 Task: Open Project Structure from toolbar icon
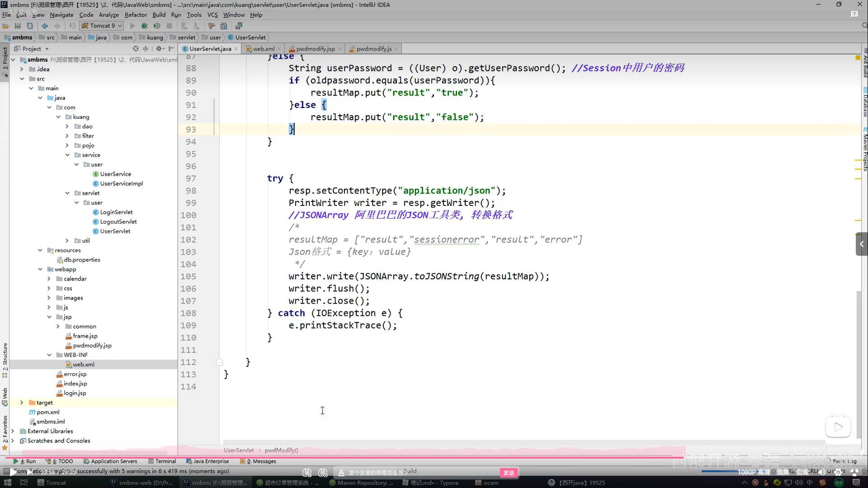coord(224,26)
